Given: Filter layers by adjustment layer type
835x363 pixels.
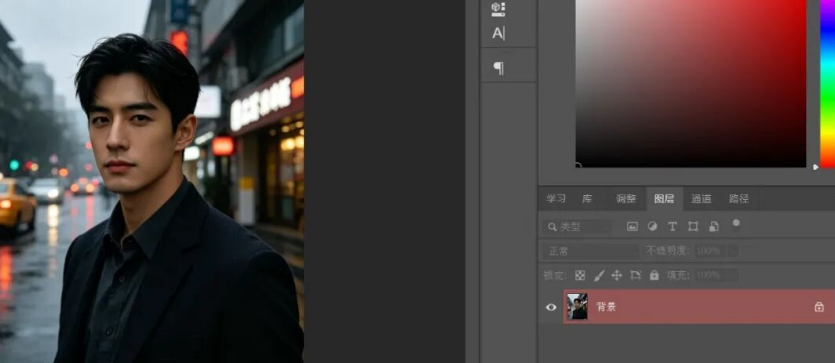Looking at the screenshot, I should (652, 226).
